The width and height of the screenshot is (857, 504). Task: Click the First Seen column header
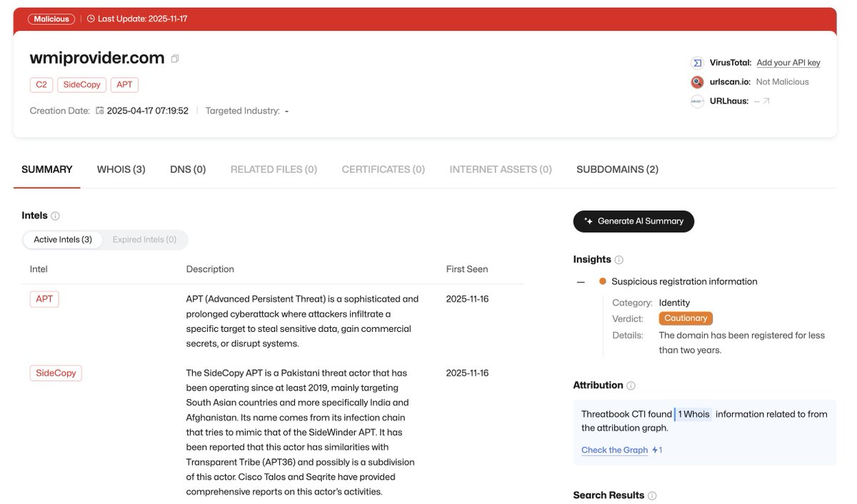point(467,269)
